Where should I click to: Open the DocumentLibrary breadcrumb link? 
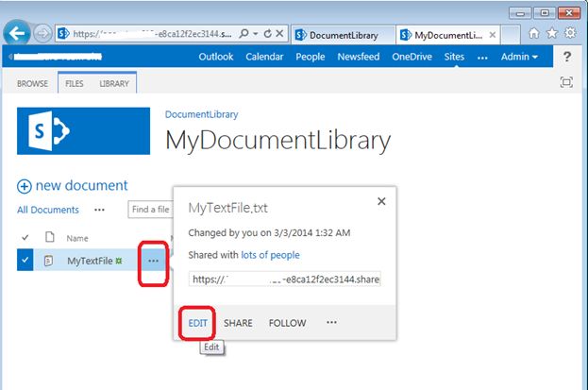202,114
